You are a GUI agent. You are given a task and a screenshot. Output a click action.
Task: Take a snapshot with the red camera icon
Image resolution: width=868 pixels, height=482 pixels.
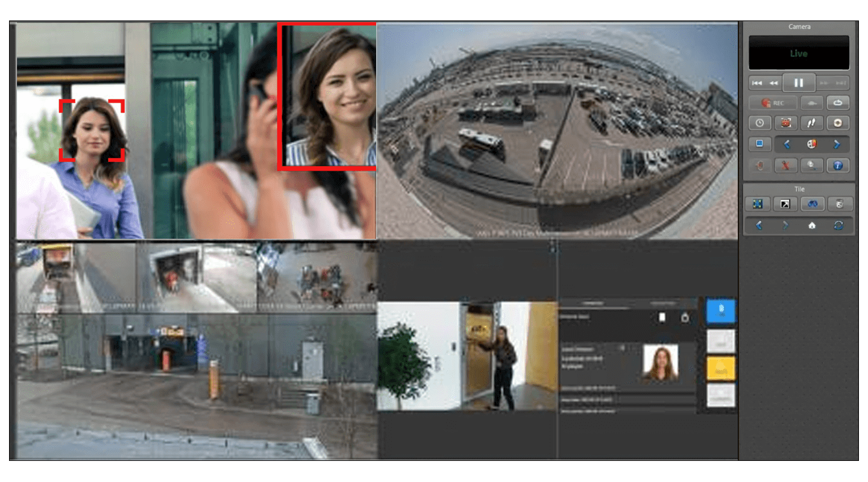(785, 123)
